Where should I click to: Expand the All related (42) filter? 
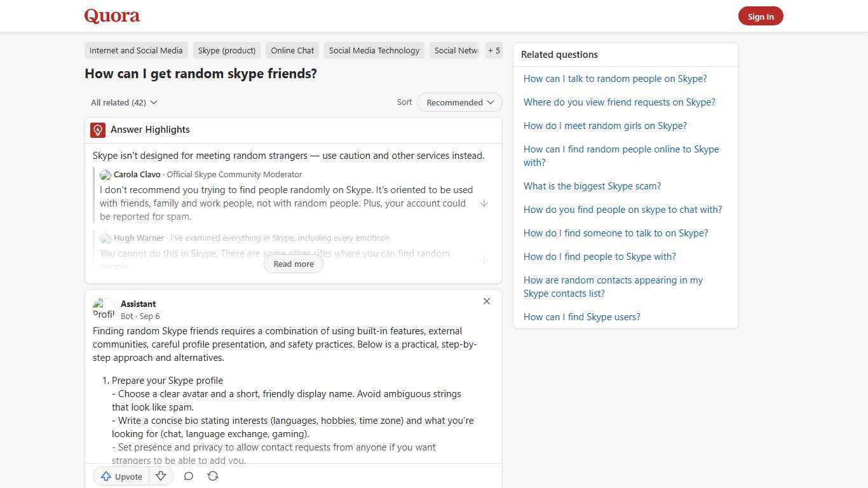pyautogui.click(x=123, y=102)
